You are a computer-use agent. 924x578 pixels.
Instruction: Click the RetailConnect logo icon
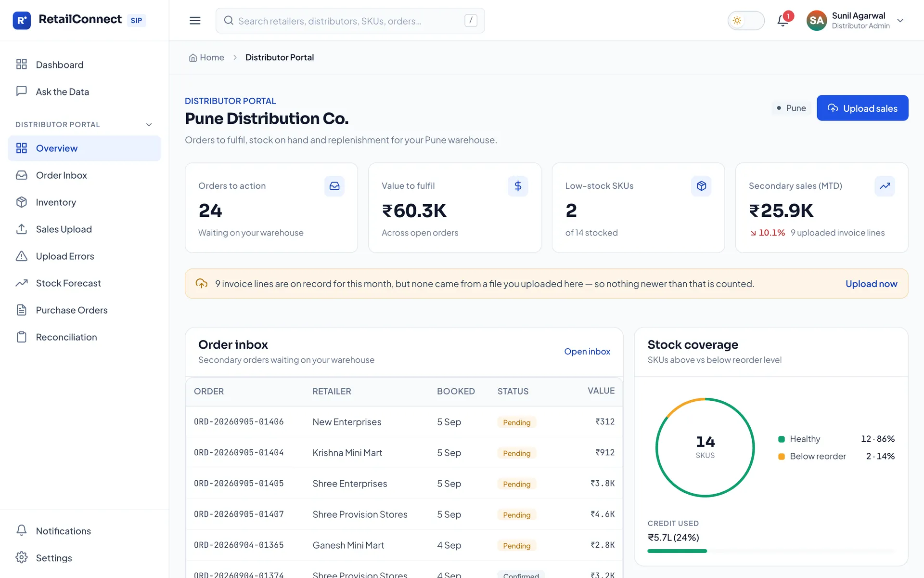pos(22,20)
